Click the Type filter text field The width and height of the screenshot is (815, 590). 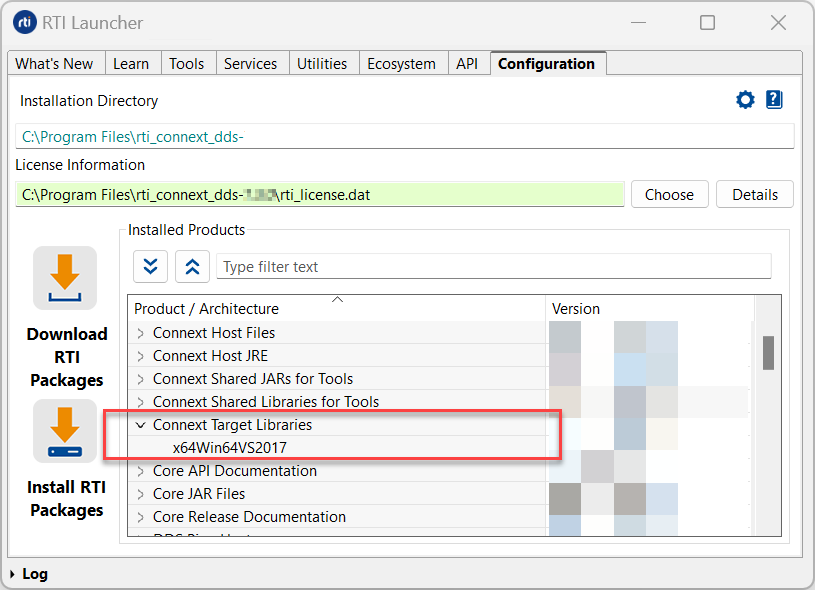point(493,267)
